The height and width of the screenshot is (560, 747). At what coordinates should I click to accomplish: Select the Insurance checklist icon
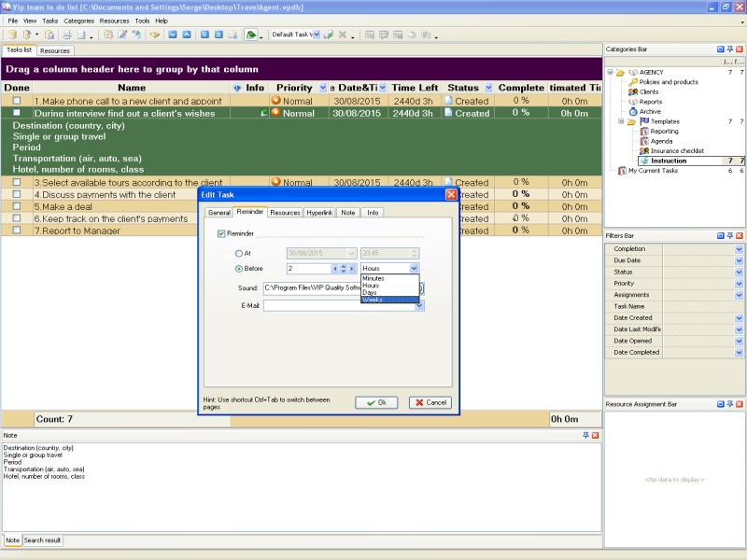coord(643,151)
